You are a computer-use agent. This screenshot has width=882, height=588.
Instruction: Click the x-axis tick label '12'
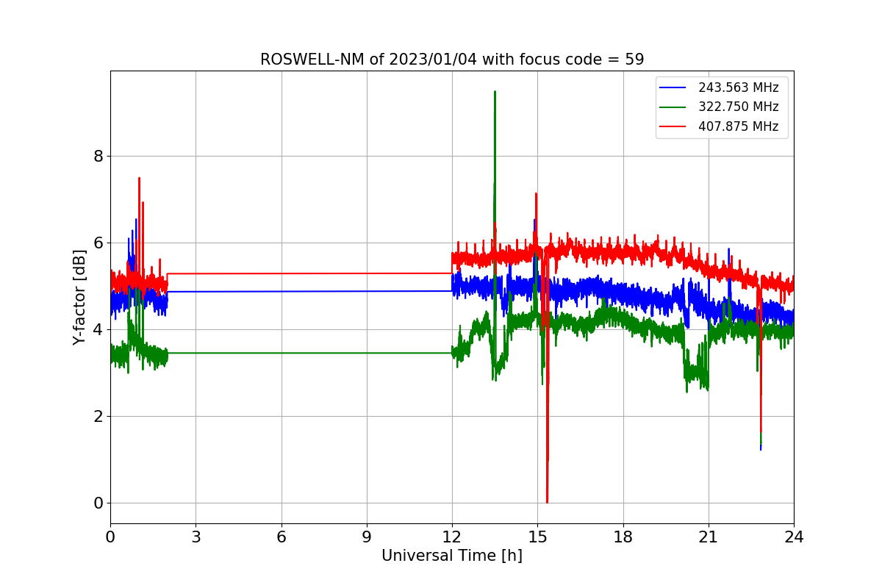(452, 537)
